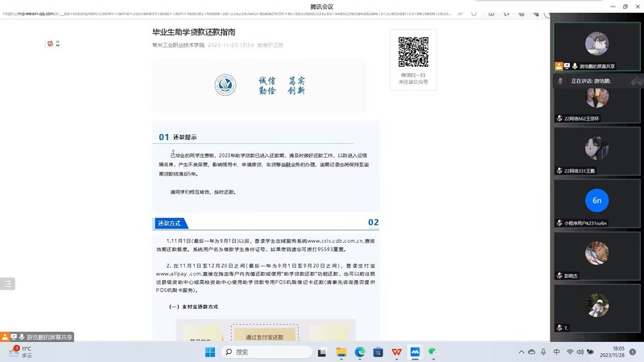The image size is (644, 362).
Task: Toggle the Chinese input method indicator 中
Action: (x=556, y=352)
